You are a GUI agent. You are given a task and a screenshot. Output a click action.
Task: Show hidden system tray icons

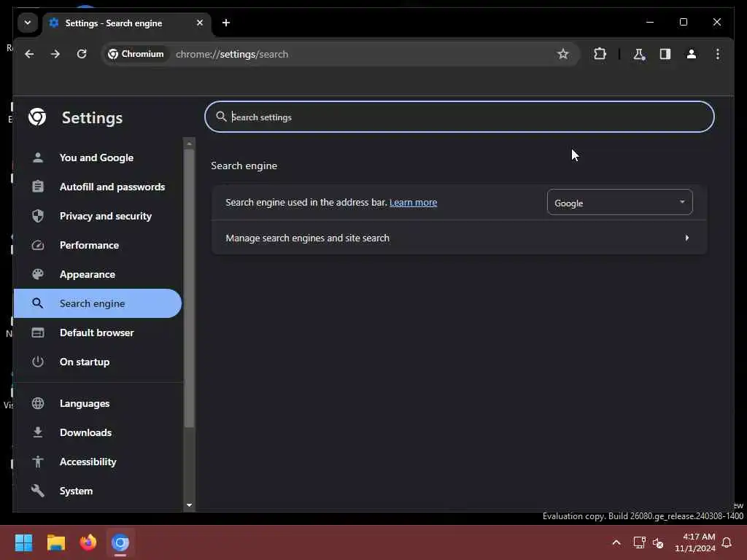[x=616, y=542]
